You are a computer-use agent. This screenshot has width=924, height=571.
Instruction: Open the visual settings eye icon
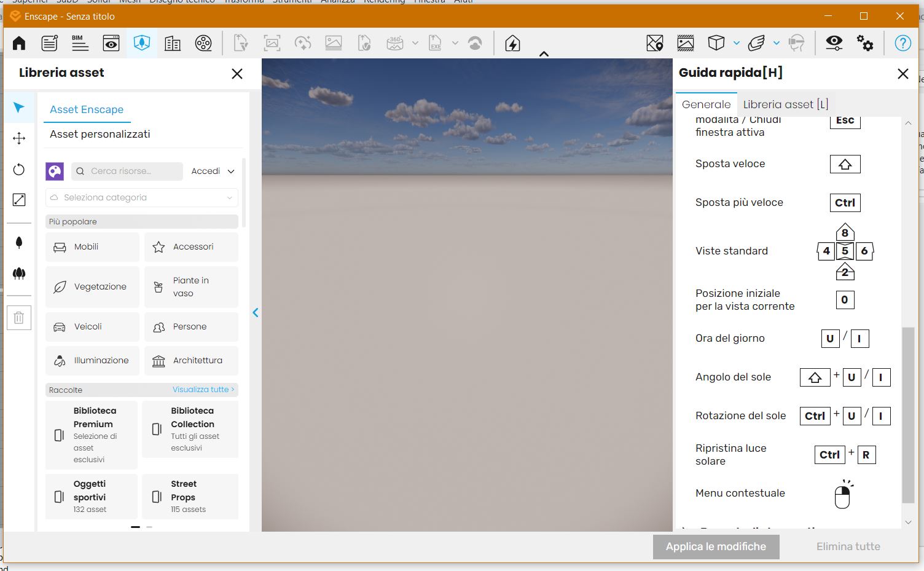coord(834,43)
